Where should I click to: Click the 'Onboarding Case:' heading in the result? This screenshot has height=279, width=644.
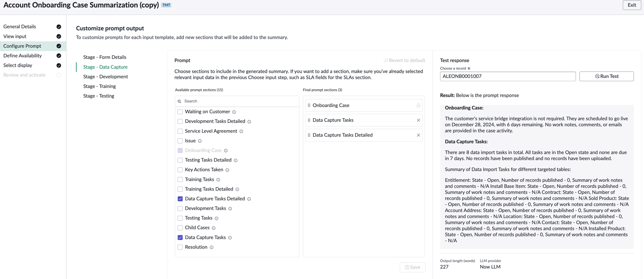pos(464,108)
